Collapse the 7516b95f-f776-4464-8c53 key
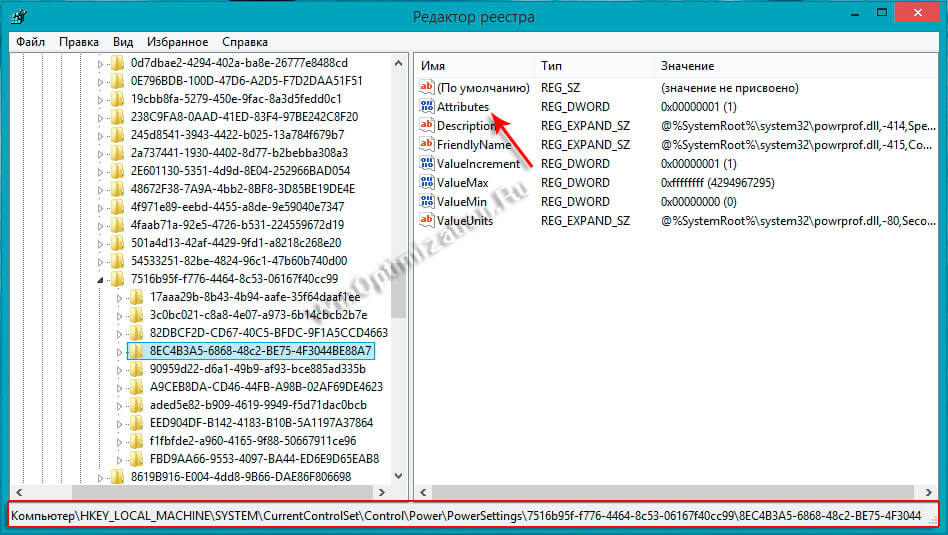This screenshot has width=948, height=535. [x=100, y=280]
